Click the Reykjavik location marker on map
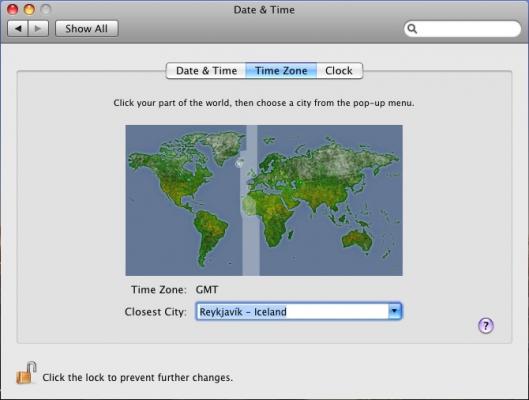Image resolution: width=529 pixels, height=400 pixels. tap(239, 164)
